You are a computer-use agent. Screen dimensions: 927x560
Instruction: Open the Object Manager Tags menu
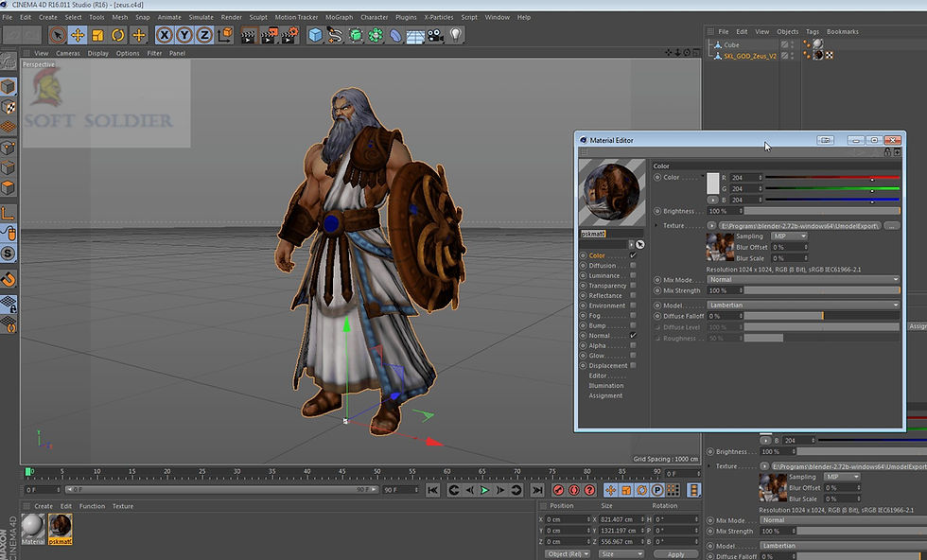pyautogui.click(x=813, y=32)
